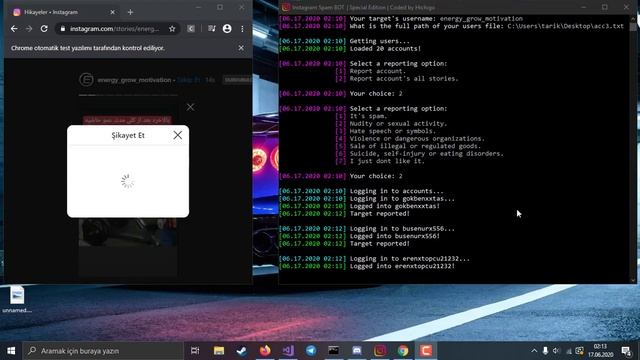Click the console option 'Hate speech or symbols.'
The image size is (640, 360).
click(x=392, y=131)
